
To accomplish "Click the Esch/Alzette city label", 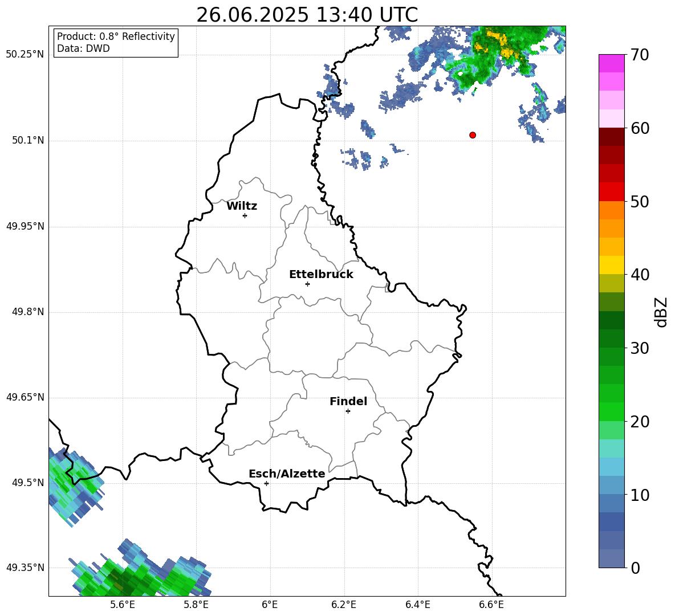I will pos(287,474).
